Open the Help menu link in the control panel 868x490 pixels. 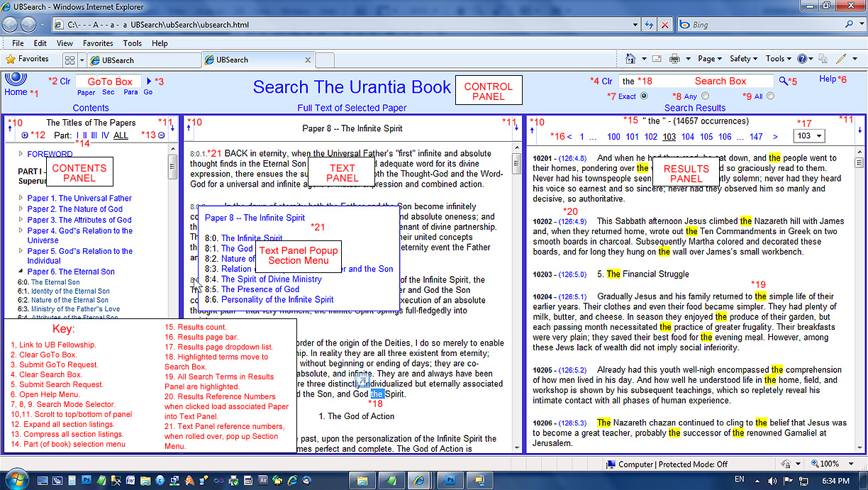coord(827,79)
